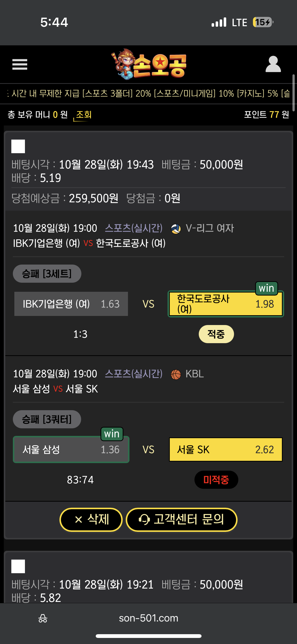Select IBK기업은행 (여) 1.63 odds
This screenshot has width=297, height=644.
71,304
